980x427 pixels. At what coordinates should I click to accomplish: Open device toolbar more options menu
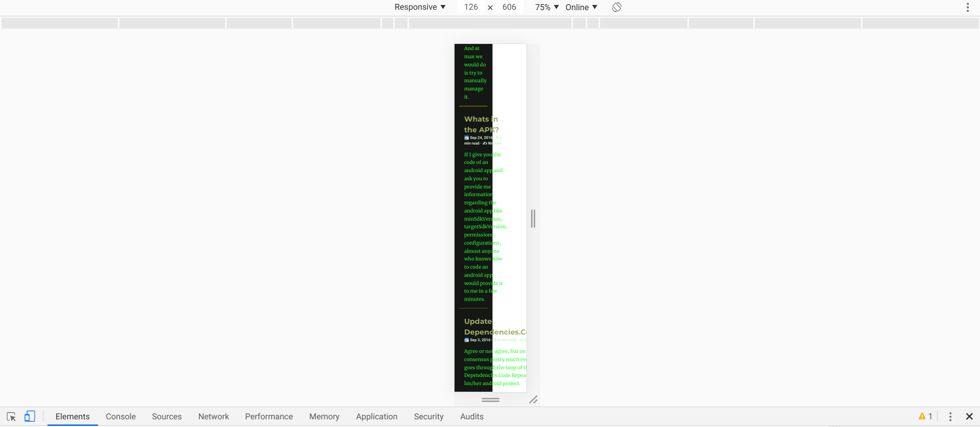(x=967, y=7)
